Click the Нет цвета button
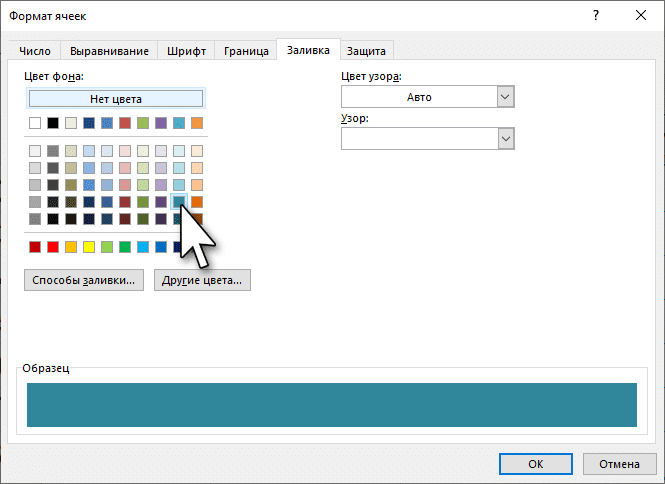The height and width of the screenshot is (484, 665). pos(116,99)
